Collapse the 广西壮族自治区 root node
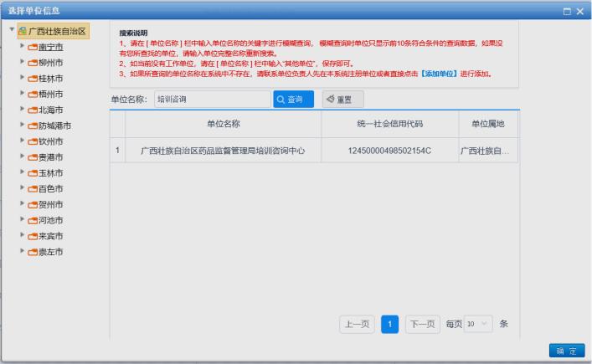 pyautogui.click(x=11, y=31)
